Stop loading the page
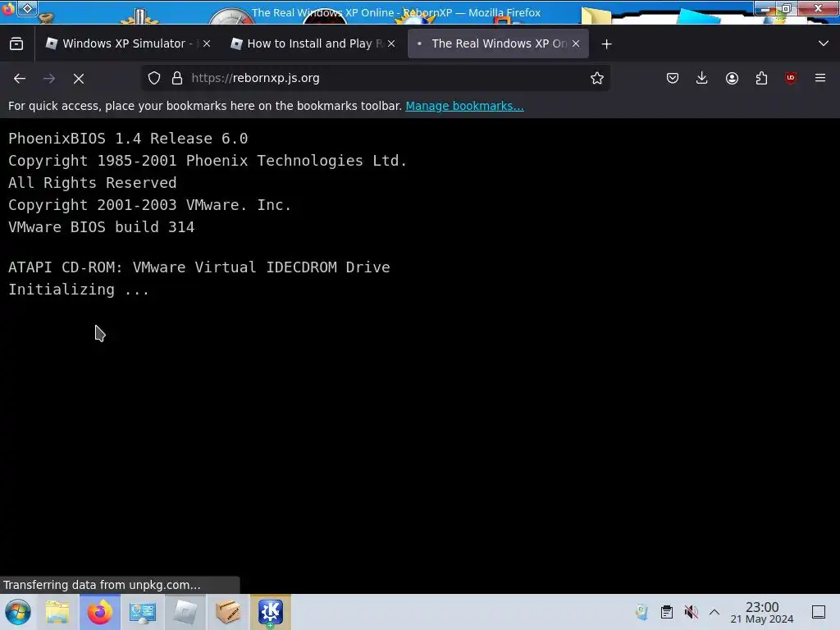 point(79,78)
